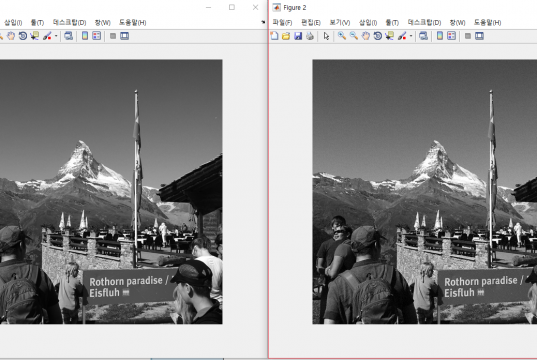Open file via folder icon in Figure 2
The image size is (537, 360).
[286, 36]
